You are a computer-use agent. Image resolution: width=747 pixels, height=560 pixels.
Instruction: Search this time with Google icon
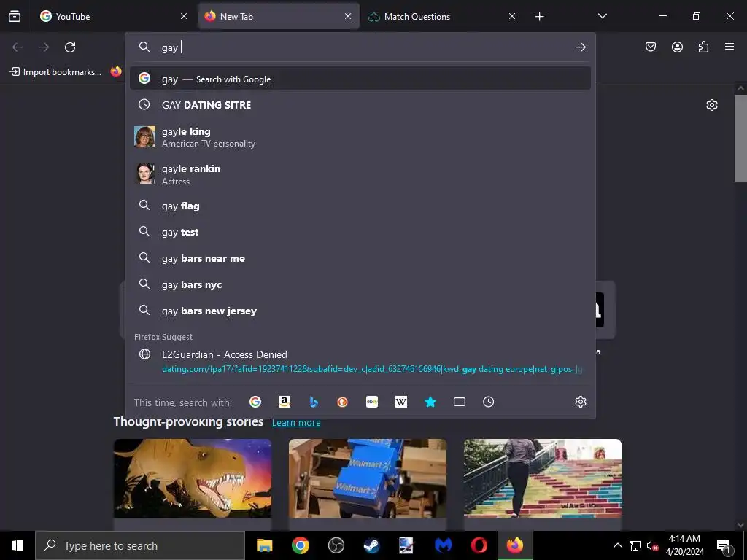click(x=255, y=402)
